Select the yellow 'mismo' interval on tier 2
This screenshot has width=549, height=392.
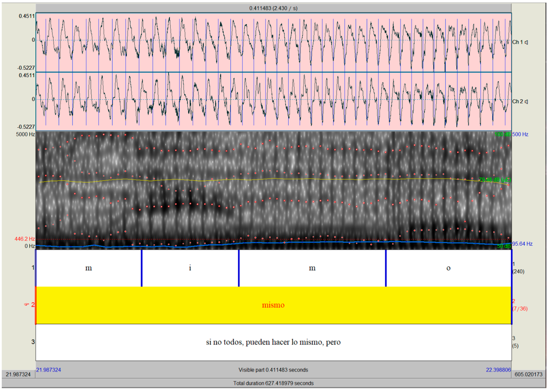coord(273,305)
